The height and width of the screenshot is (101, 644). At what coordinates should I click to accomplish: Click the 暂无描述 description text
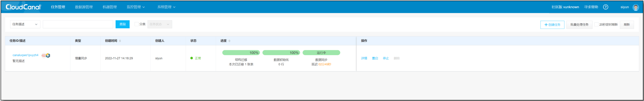pyautogui.click(x=19, y=61)
